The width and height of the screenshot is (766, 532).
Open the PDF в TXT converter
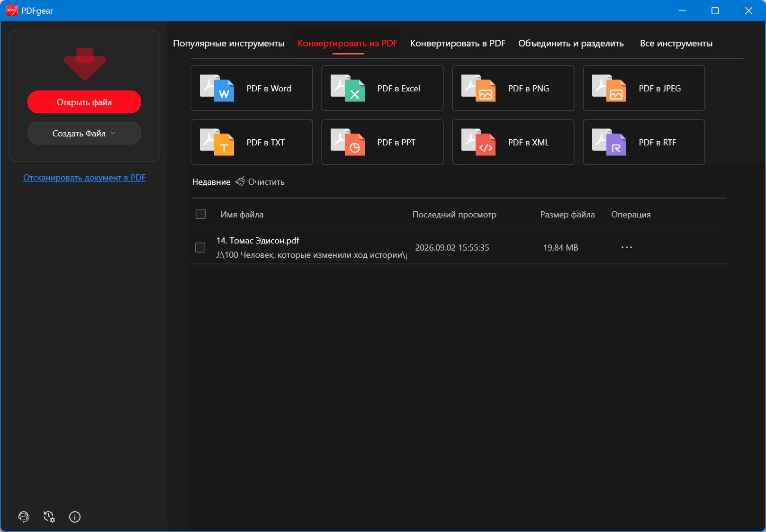coord(252,142)
